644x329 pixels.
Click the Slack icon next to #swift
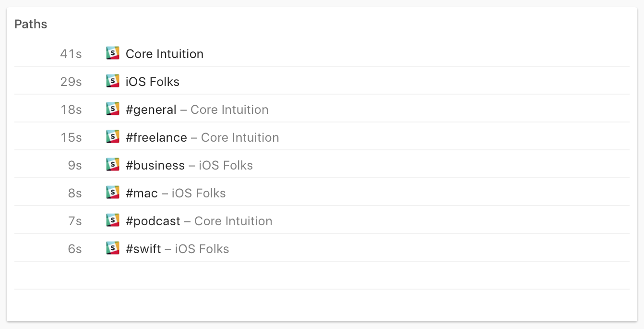[113, 248]
